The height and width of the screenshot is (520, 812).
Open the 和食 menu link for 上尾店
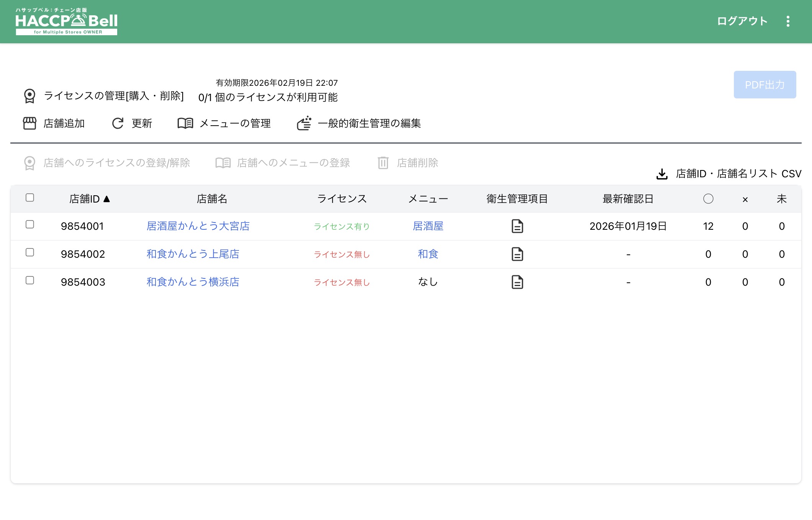pyautogui.click(x=428, y=254)
